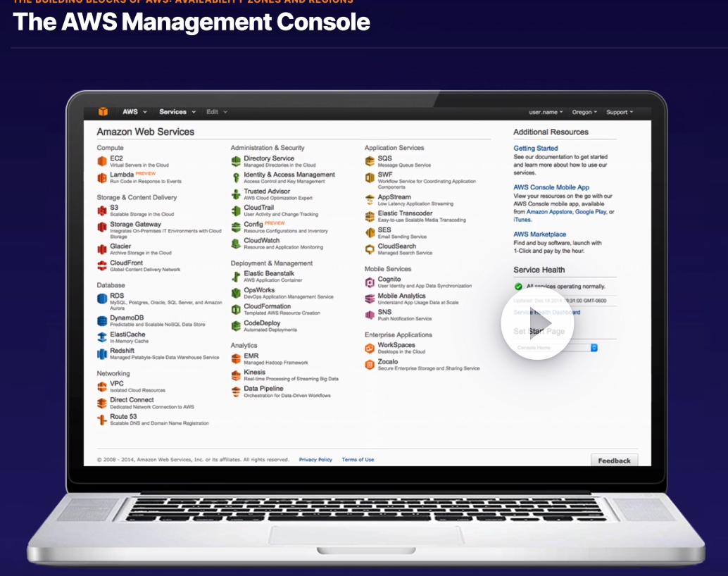Open the Route 53 icon
The image size is (728, 576).
[x=102, y=420]
